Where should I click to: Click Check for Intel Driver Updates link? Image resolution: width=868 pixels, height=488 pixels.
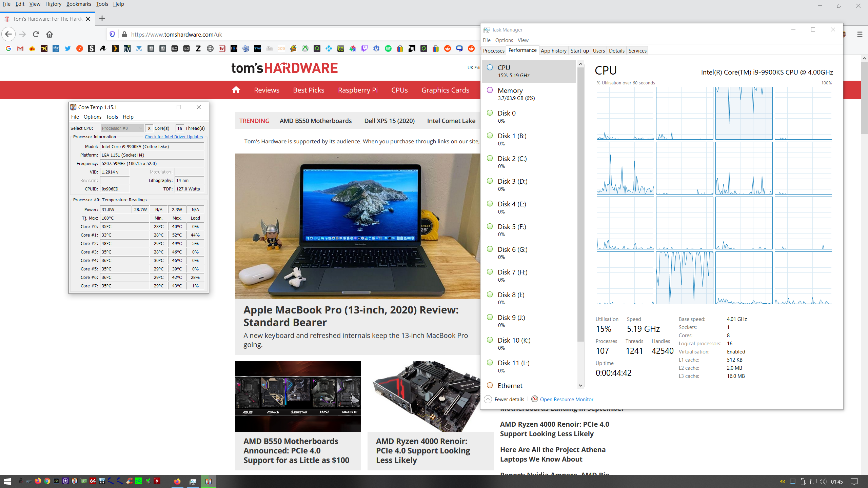174,137
